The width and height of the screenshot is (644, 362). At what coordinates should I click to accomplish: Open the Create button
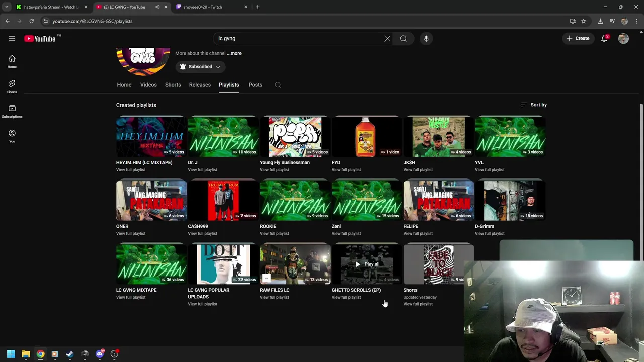click(x=578, y=38)
